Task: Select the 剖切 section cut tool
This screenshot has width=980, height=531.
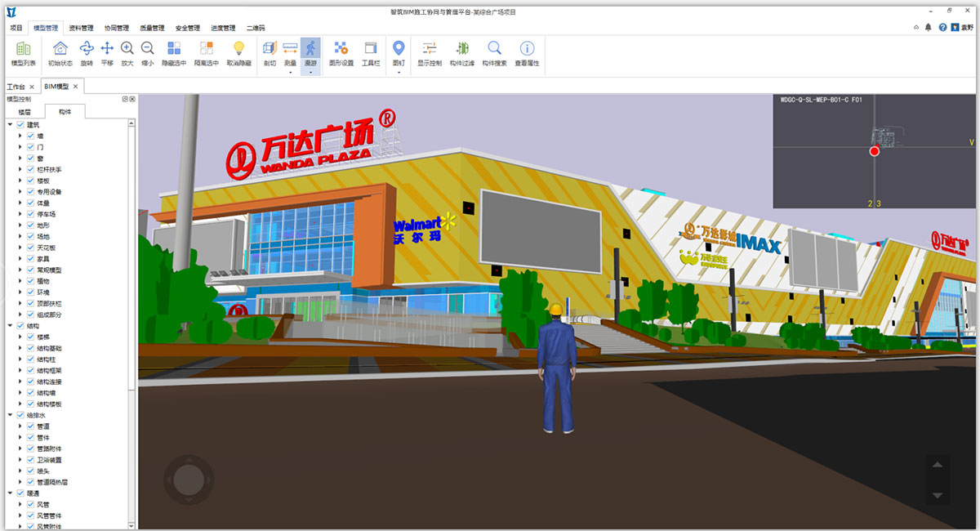Action: [270, 55]
